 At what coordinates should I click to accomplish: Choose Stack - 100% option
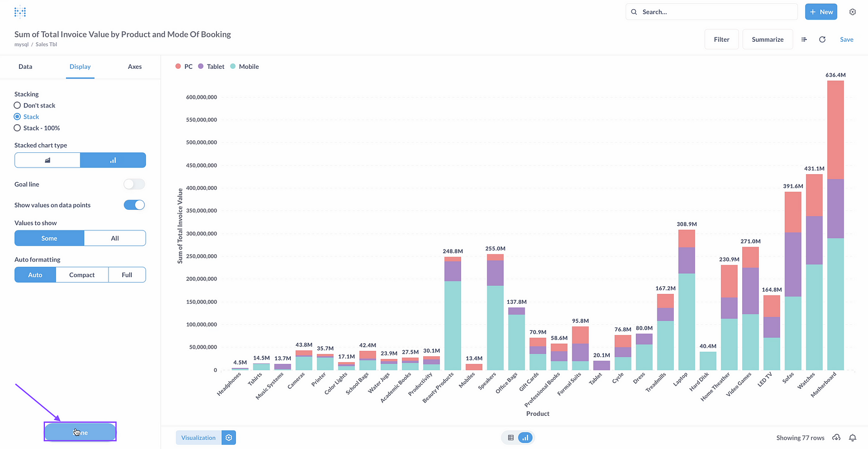(x=17, y=128)
